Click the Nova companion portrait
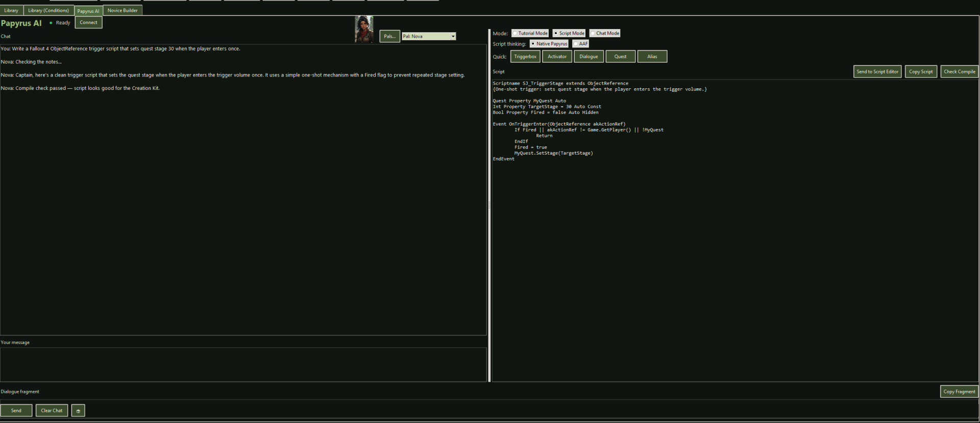The image size is (980, 423). pyautogui.click(x=364, y=29)
